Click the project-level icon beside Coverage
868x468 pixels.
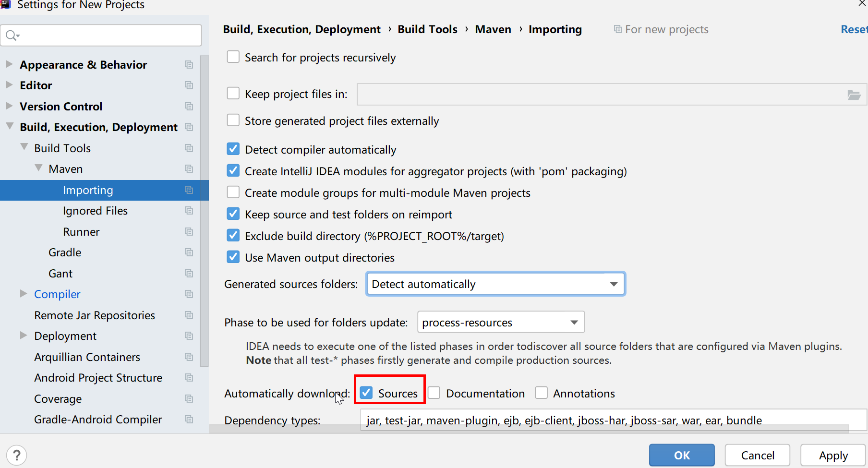189,399
